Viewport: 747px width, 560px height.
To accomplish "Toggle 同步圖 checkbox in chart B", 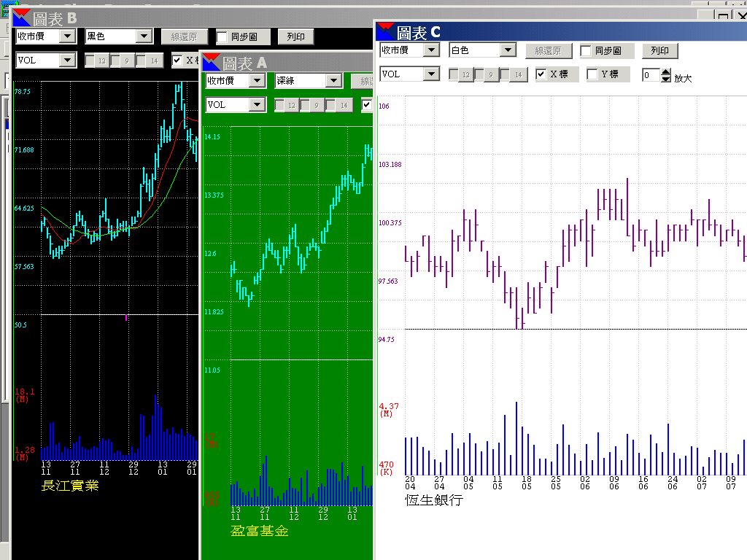I will click(x=222, y=37).
